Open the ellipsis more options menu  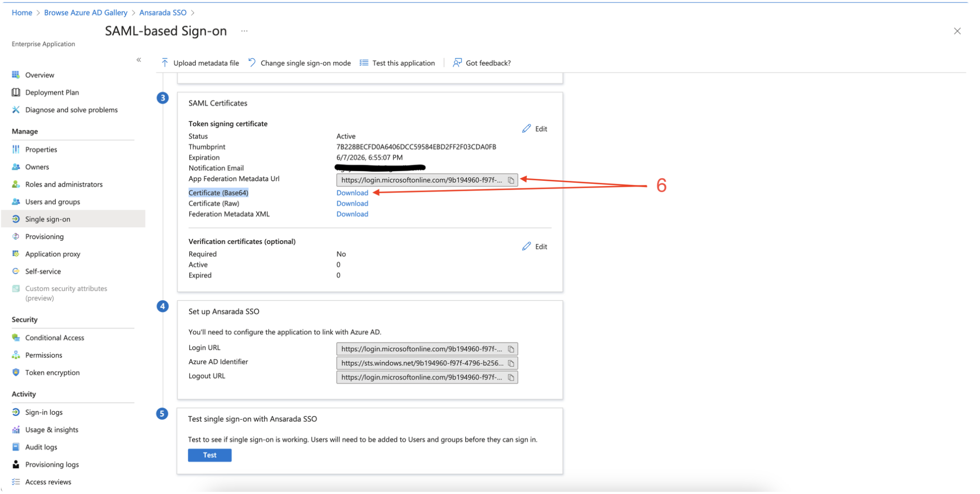click(x=244, y=31)
